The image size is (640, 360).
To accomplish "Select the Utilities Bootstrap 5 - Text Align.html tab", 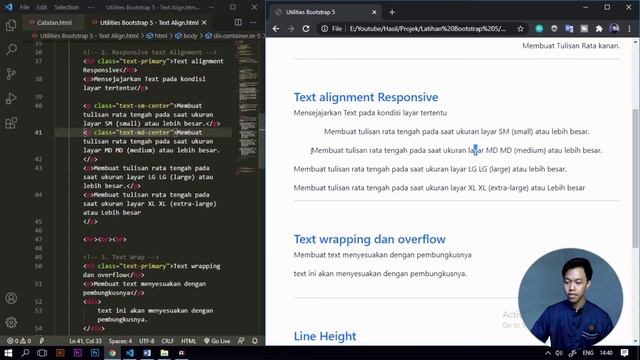I will (x=149, y=22).
